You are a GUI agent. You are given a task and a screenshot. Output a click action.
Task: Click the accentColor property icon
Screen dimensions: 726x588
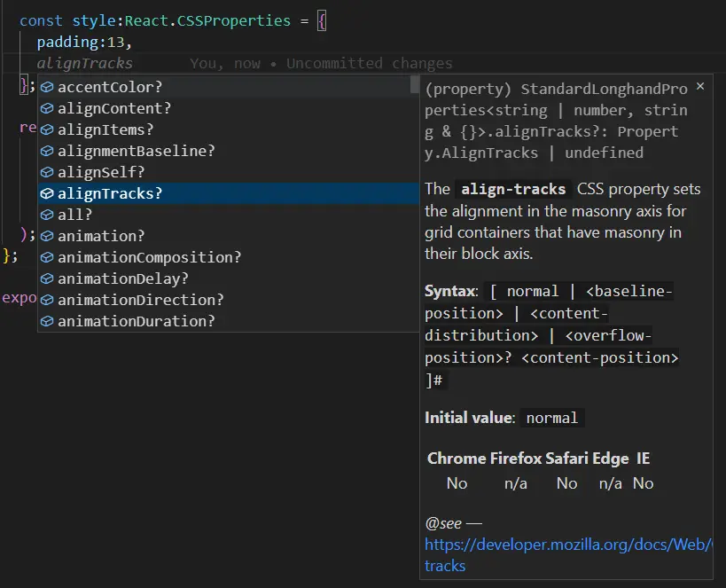click(46, 86)
